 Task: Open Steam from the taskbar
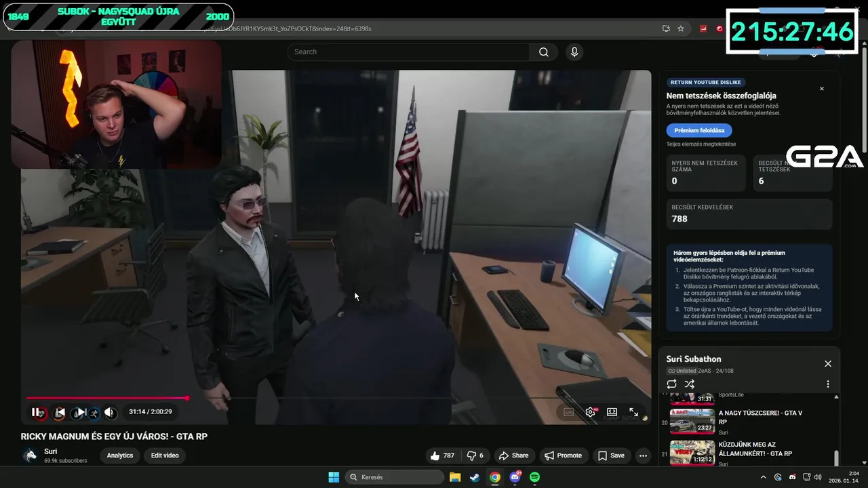475,477
